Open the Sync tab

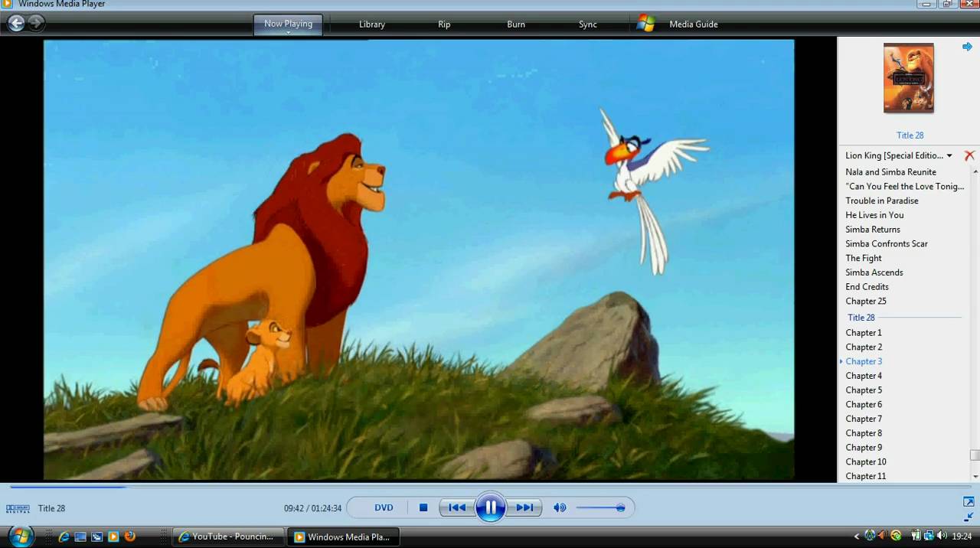click(x=588, y=24)
